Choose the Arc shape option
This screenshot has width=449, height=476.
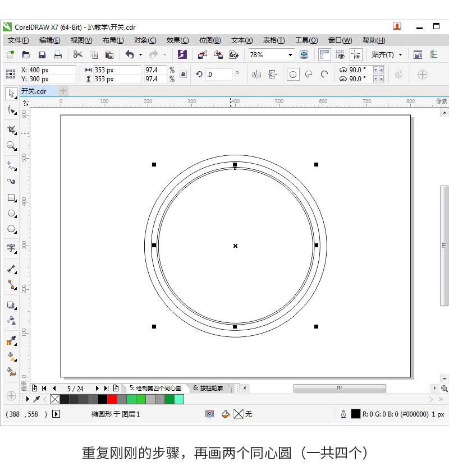tap(324, 75)
